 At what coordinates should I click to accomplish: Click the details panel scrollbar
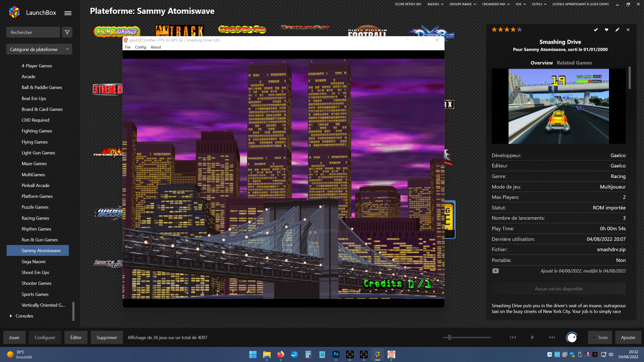[630, 77]
